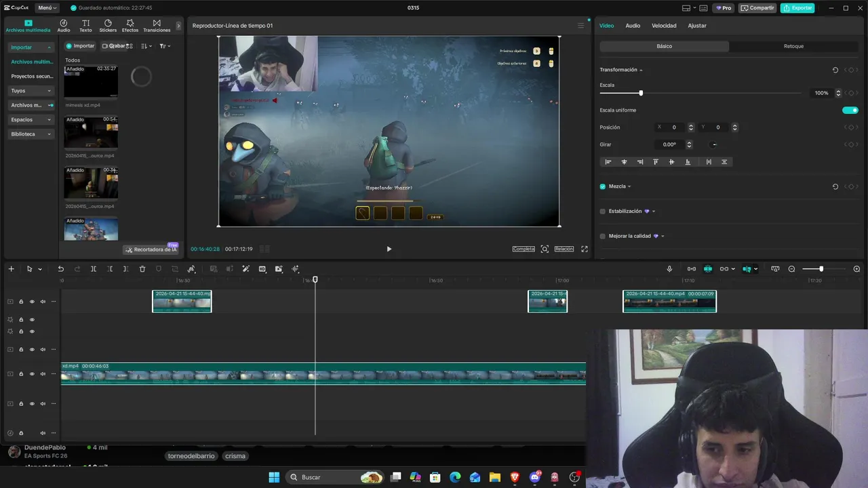Enable Mejorar la calidad checkbox

(602, 237)
